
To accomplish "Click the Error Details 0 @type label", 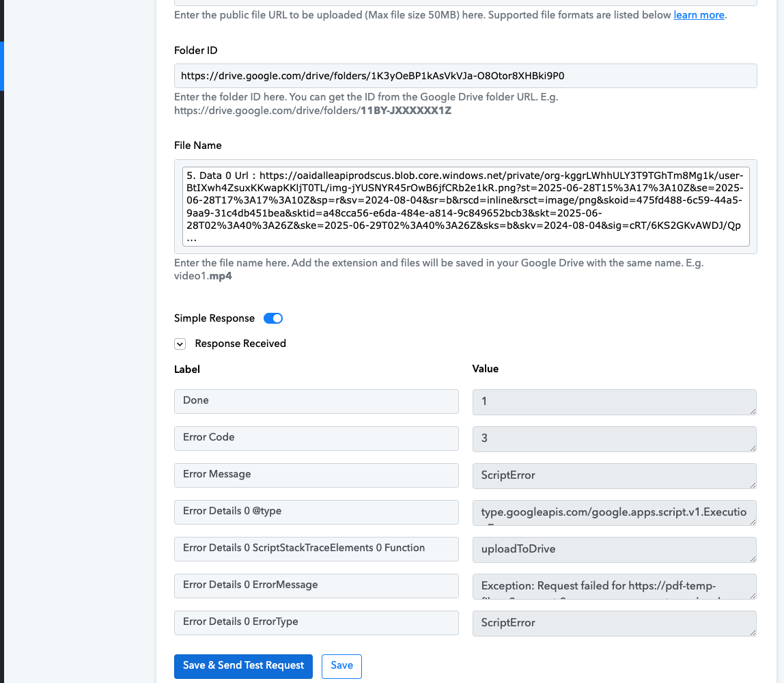I will pyautogui.click(x=316, y=512).
